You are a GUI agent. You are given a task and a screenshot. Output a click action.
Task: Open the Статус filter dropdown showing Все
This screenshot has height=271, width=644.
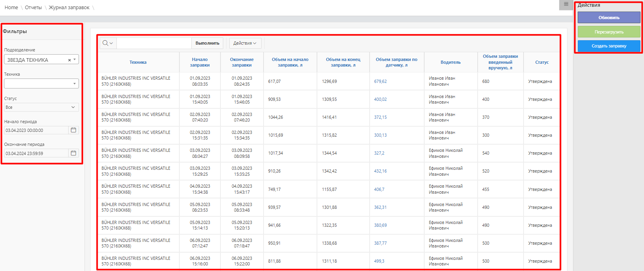[41, 108]
